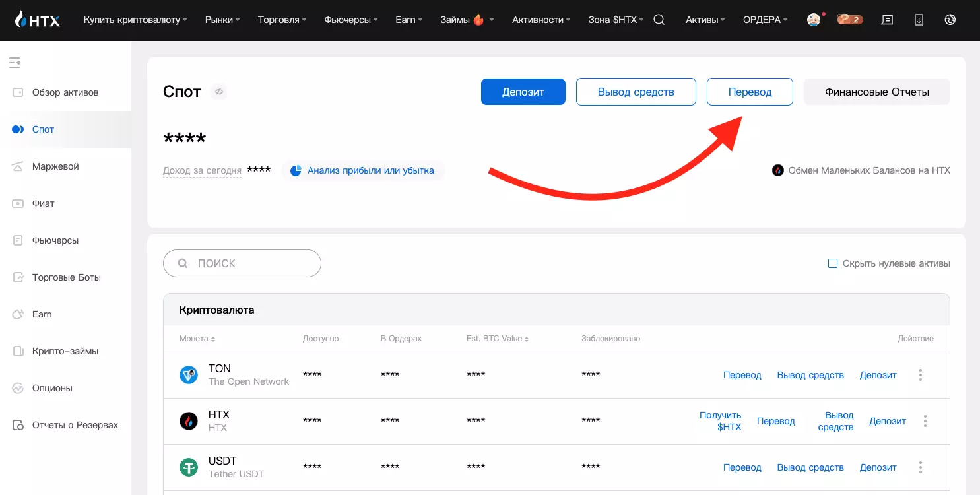
Task: Collapse the sidebar menu icon
Action: 15,63
